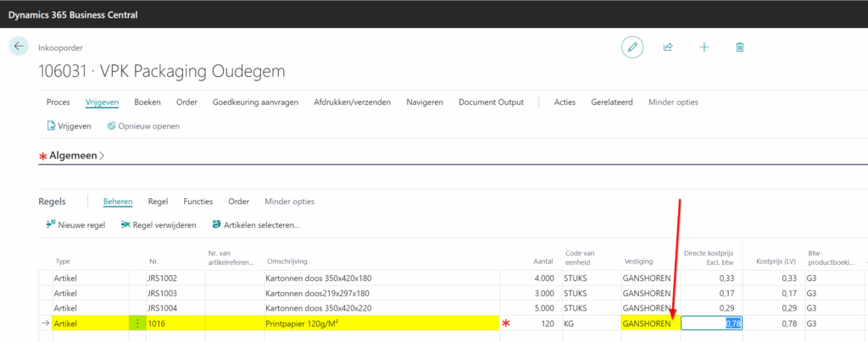The width and height of the screenshot is (868, 342).
Task: Select Kartonnen doos 350x420x180 description cell
Action: [x=319, y=278]
